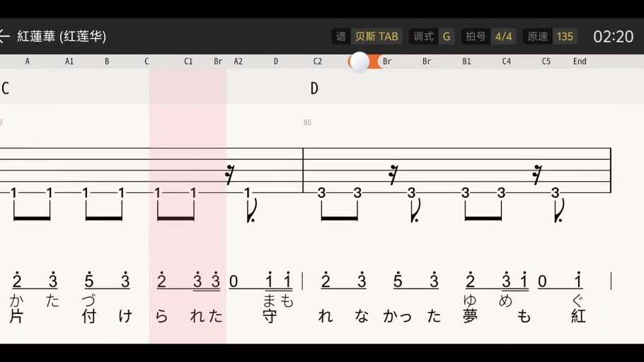Jump to the Br marker right after the slider
The image size is (644, 362).
coord(387,62)
